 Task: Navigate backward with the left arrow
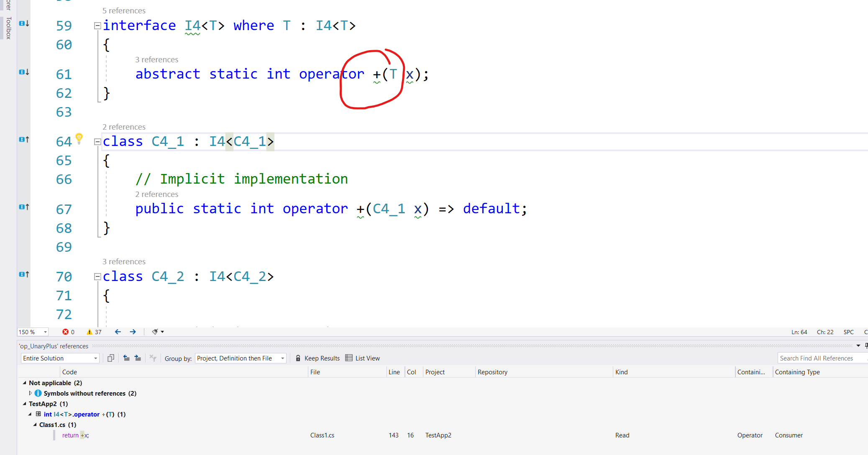(x=118, y=332)
